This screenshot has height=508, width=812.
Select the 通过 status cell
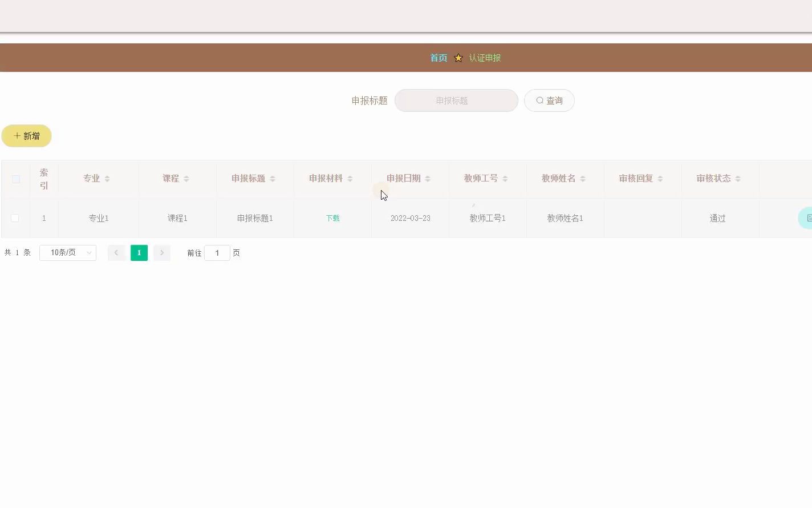[720, 218]
